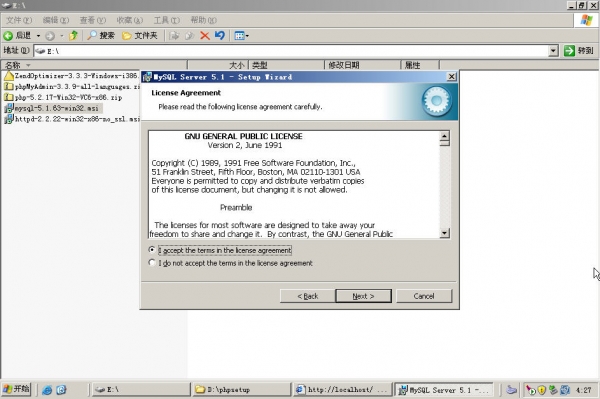Expand the Back history dropdown arrow
600x399 pixels.
click(x=38, y=36)
